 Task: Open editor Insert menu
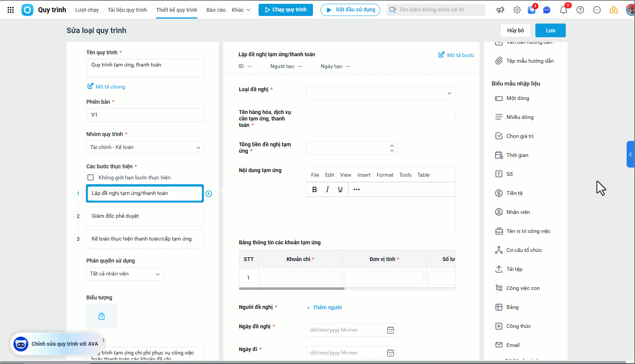364,175
